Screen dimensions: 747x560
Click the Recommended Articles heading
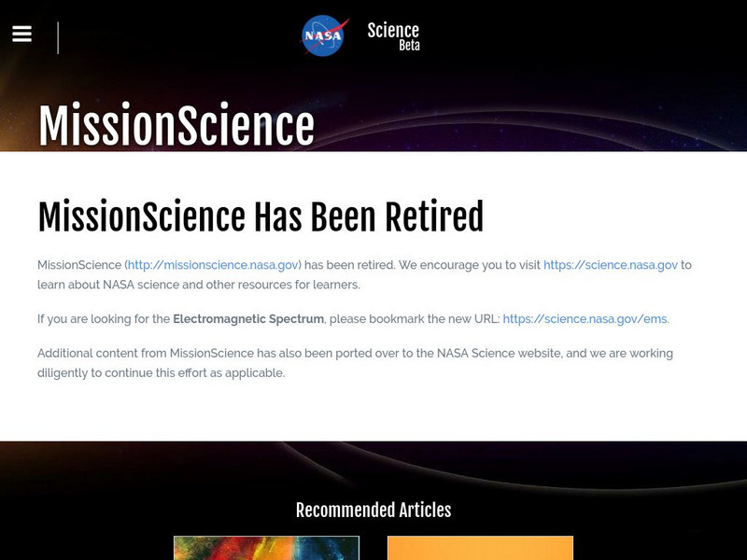tap(373, 510)
